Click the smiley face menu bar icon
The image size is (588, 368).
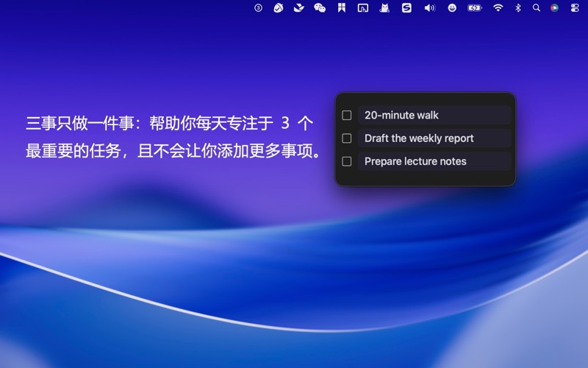(452, 8)
